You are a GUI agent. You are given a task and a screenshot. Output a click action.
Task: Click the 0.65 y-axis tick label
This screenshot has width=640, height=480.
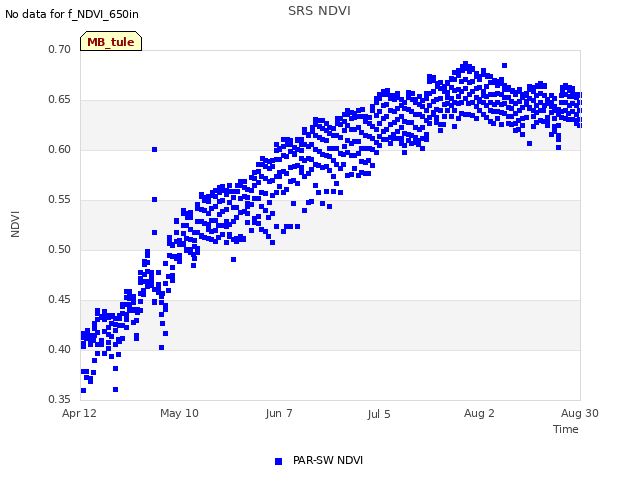[x=59, y=100]
